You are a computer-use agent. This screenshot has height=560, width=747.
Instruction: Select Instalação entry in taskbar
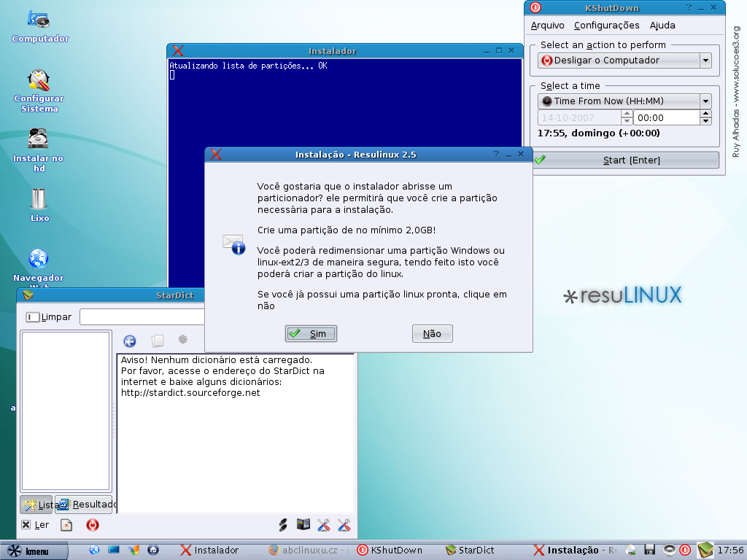tap(574, 551)
